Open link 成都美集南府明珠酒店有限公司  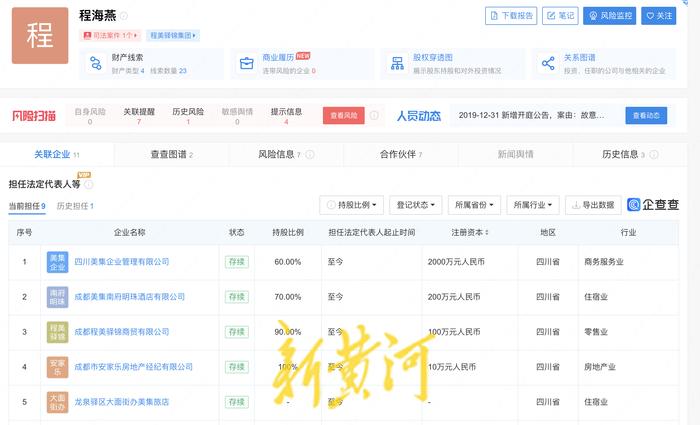pos(129,297)
